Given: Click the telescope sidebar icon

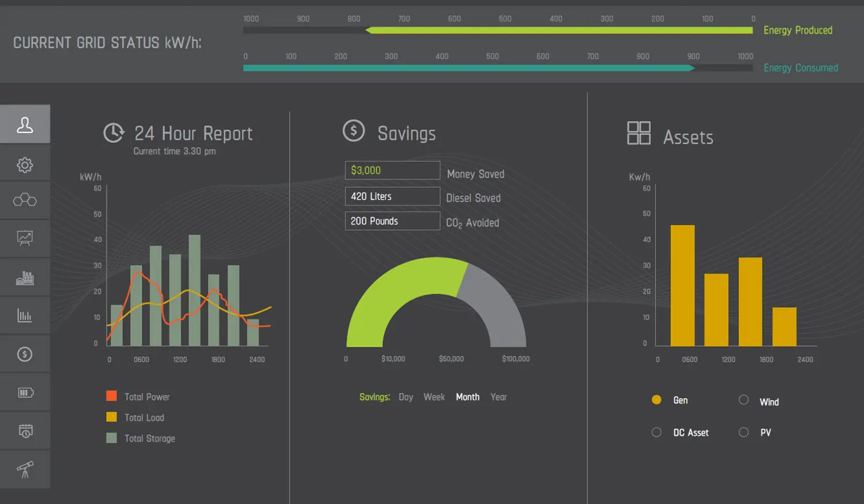Looking at the screenshot, I should (25, 469).
